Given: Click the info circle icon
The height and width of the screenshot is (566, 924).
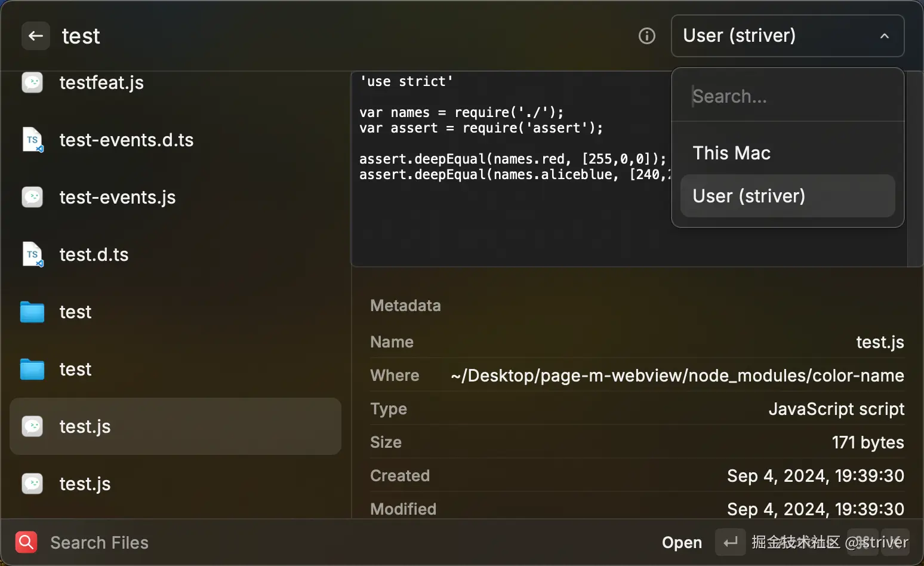Looking at the screenshot, I should click(x=646, y=36).
